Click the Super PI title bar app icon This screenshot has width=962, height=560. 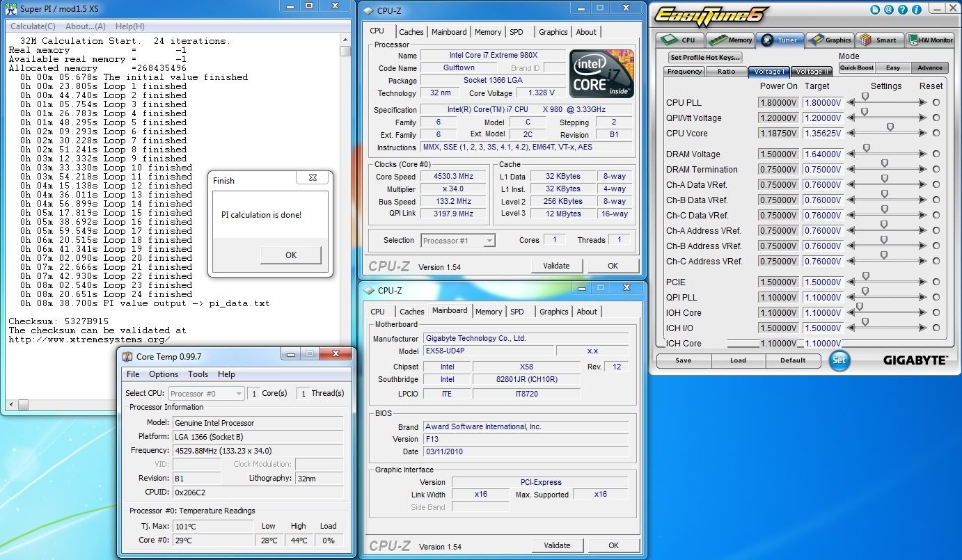click(10, 8)
